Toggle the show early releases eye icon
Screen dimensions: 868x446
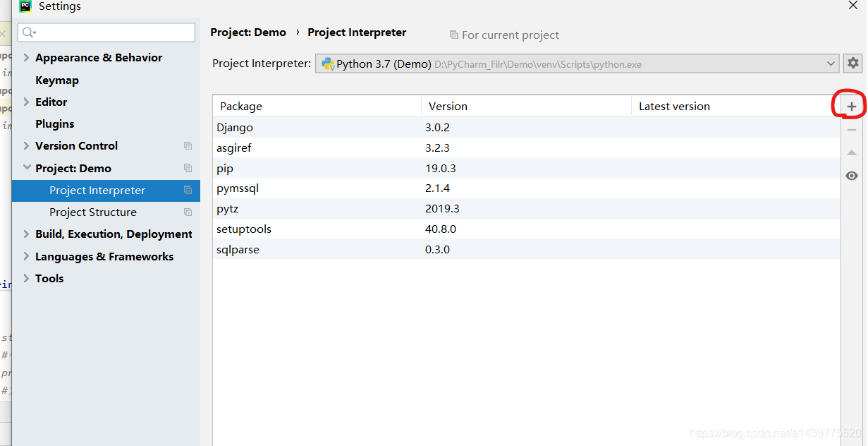pos(852,176)
